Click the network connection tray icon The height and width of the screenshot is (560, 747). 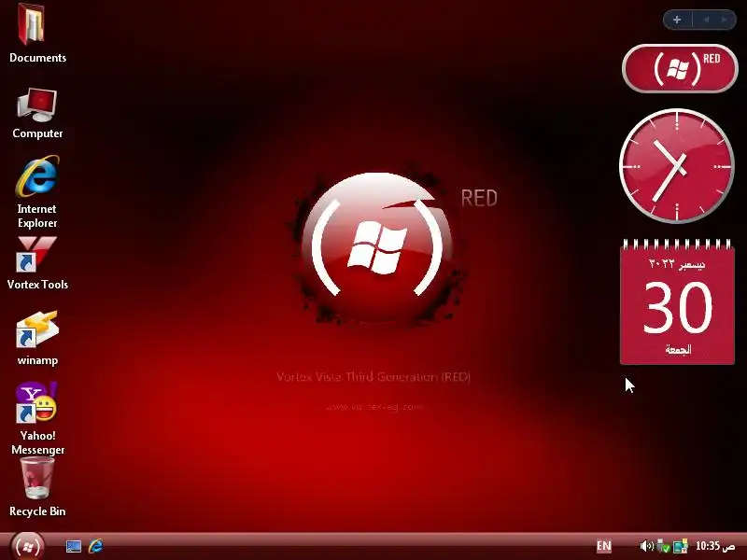663,546
